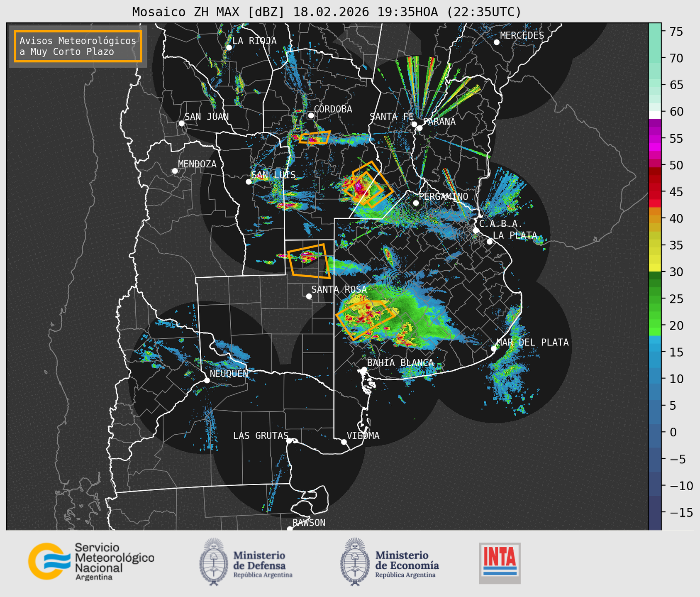Click the BAHÍA BLANCA city label
Screen dimensions: 700x597
tap(400, 363)
